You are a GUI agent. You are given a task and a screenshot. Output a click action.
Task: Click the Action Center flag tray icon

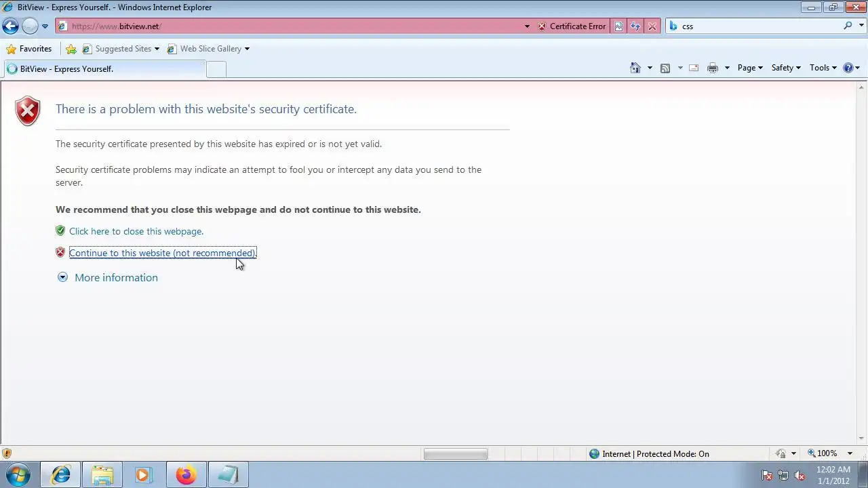[x=767, y=475]
